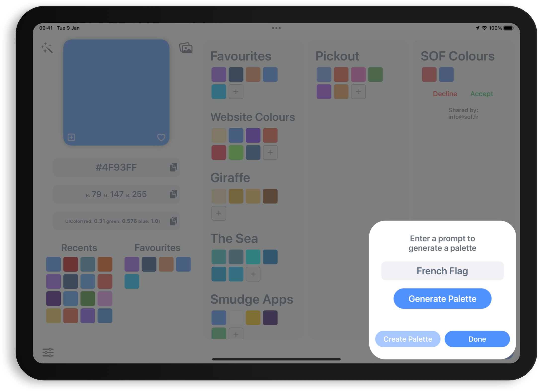
Task: Select the blue swatch in SOF Colours
Action: click(446, 74)
